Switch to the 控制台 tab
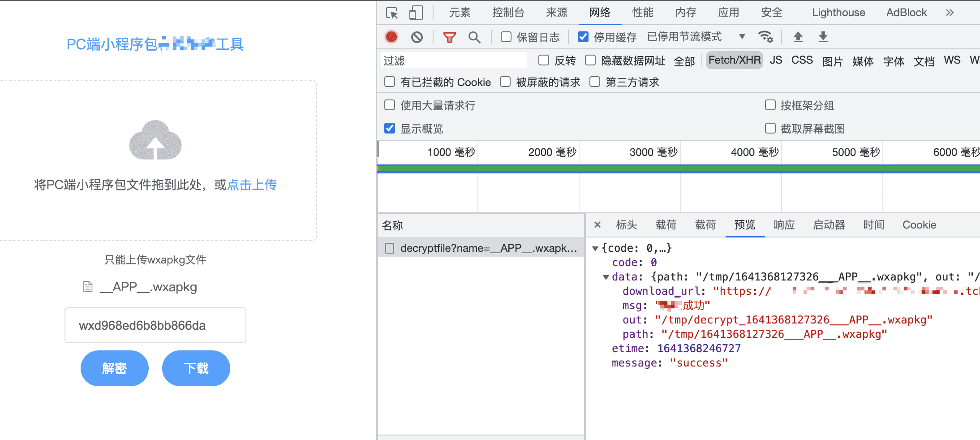Image resolution: width=980 pixels, height=440 pixels. pos(508,13)
